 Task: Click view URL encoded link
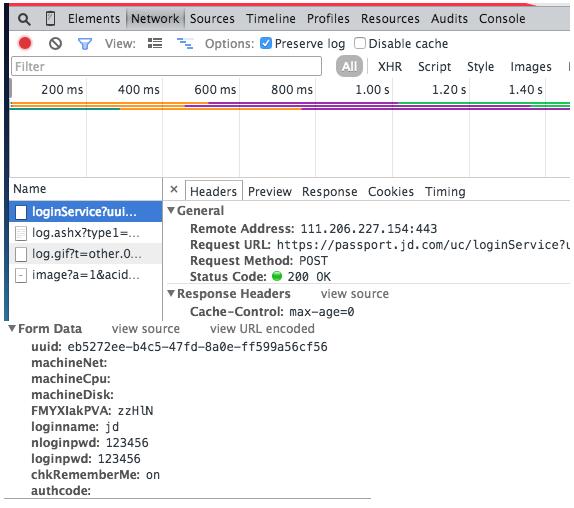(262, 329)
